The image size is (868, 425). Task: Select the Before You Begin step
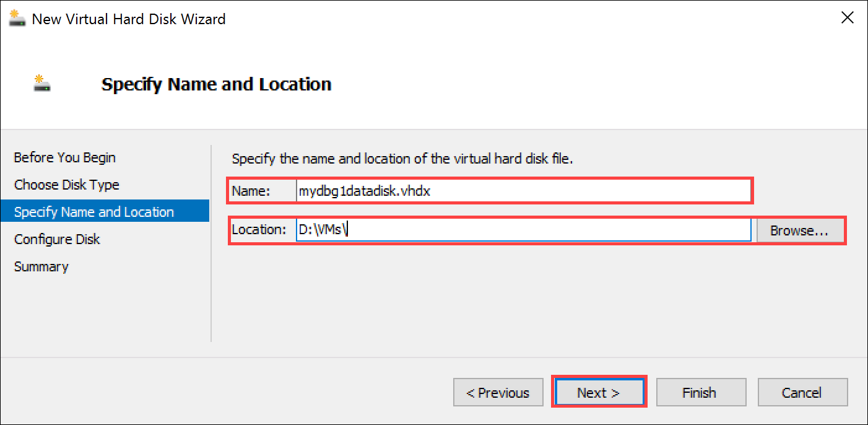(x=64, y=157)
